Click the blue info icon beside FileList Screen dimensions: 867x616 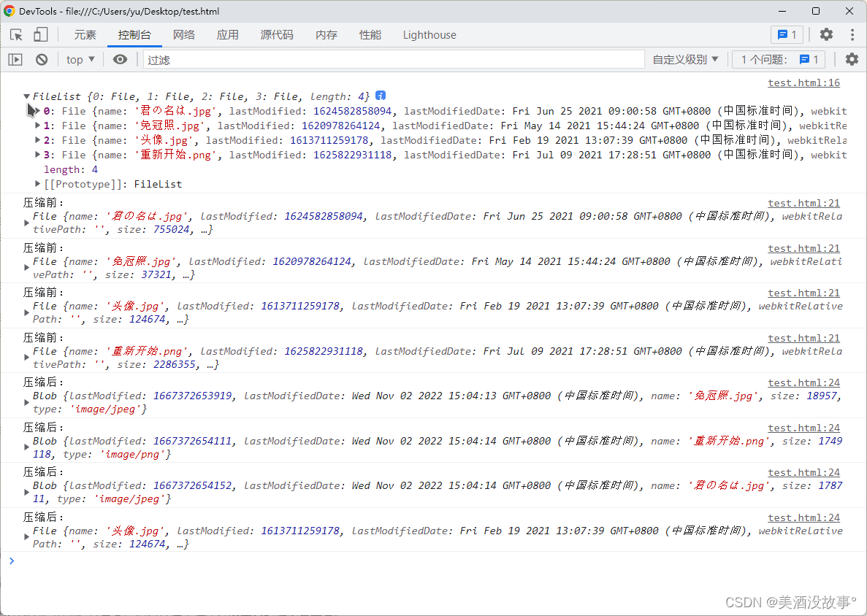381,96
